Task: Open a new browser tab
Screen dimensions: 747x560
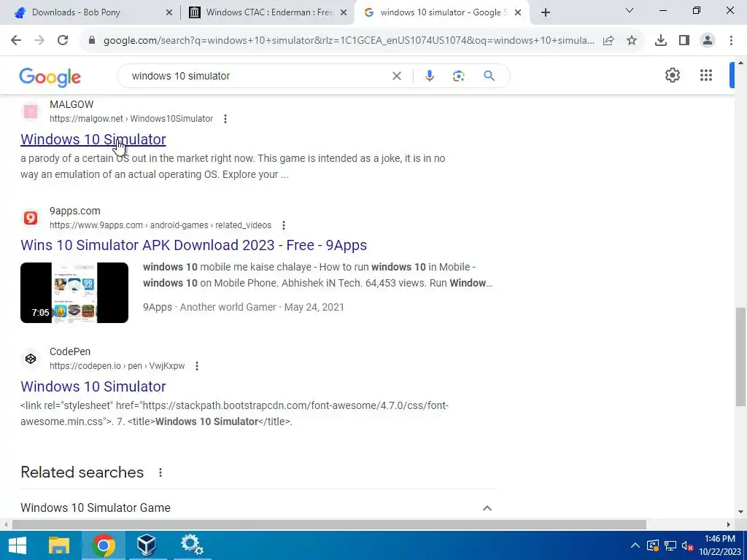Action: [x=546, y=12]
